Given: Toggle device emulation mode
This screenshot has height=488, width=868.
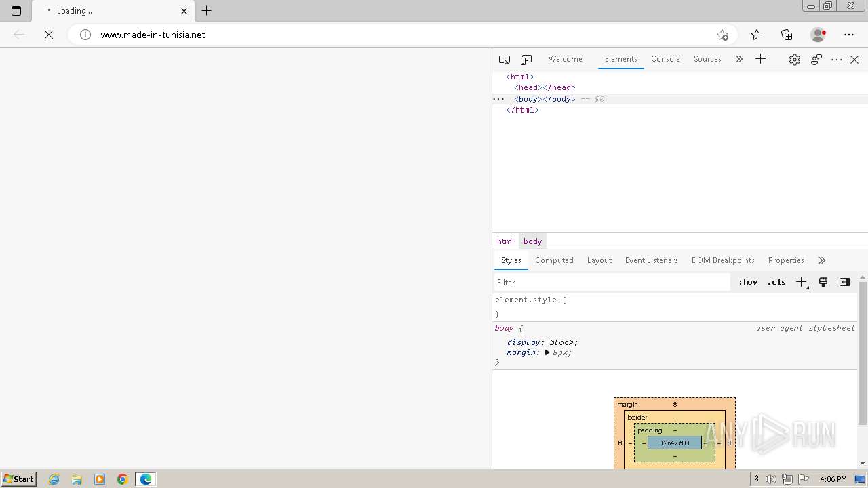Looking at the screenshot, I should 526,60.
